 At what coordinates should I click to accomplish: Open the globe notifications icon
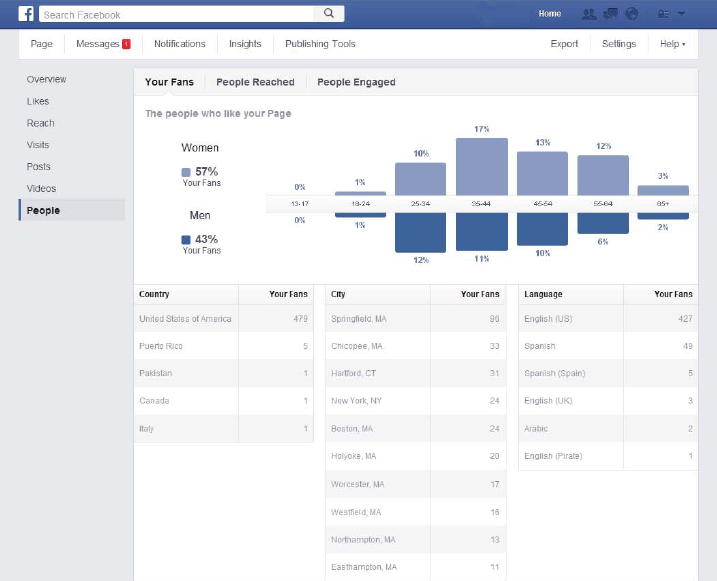coord(631,14)
